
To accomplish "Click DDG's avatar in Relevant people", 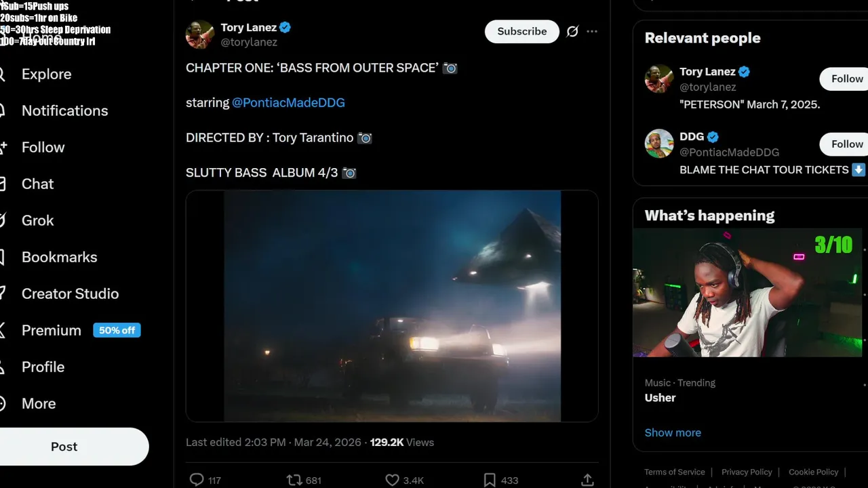I will (x=658, y=144).
